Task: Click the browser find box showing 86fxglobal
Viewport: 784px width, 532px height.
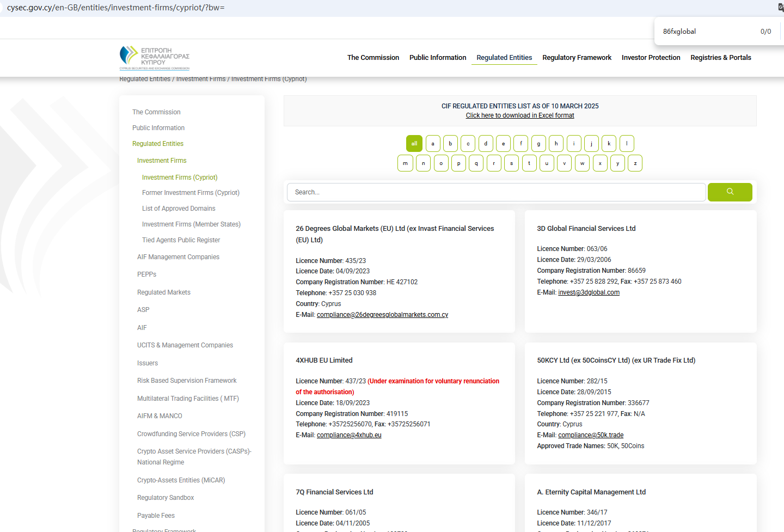Action: pos(708,32)
